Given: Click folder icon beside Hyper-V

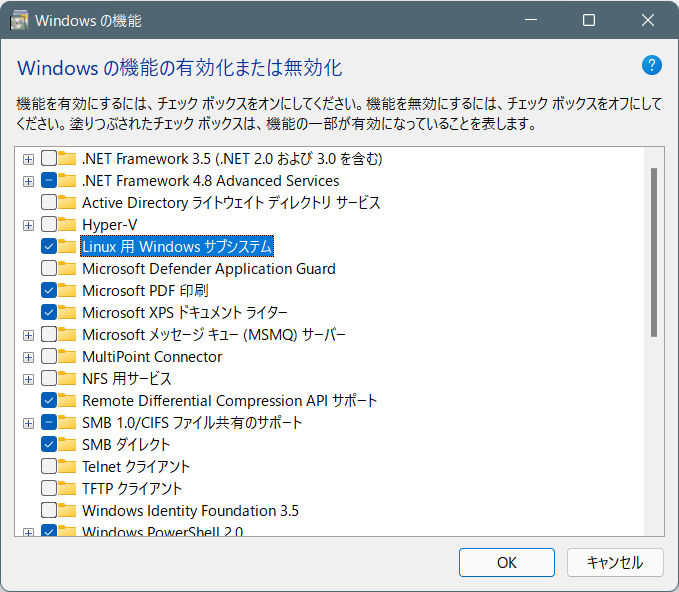Looking at the screenshot, I should pyautogui.click(x=67, y=224).
